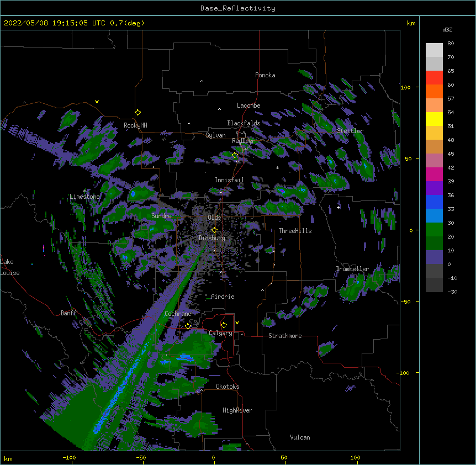This screenshot has height=465, width=476.
Task: Click the dBZ legend heading
Action: (x=447, y=29)
